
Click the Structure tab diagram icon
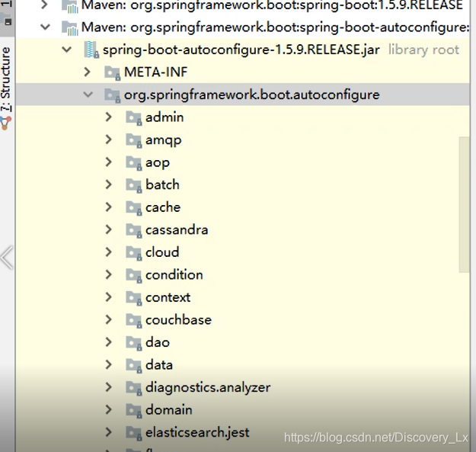pyautogui.click(x=6, y=123)
